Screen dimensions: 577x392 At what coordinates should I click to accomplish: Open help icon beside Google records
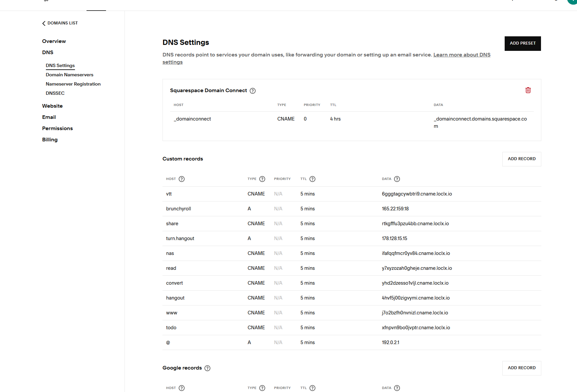coord(207,368)
